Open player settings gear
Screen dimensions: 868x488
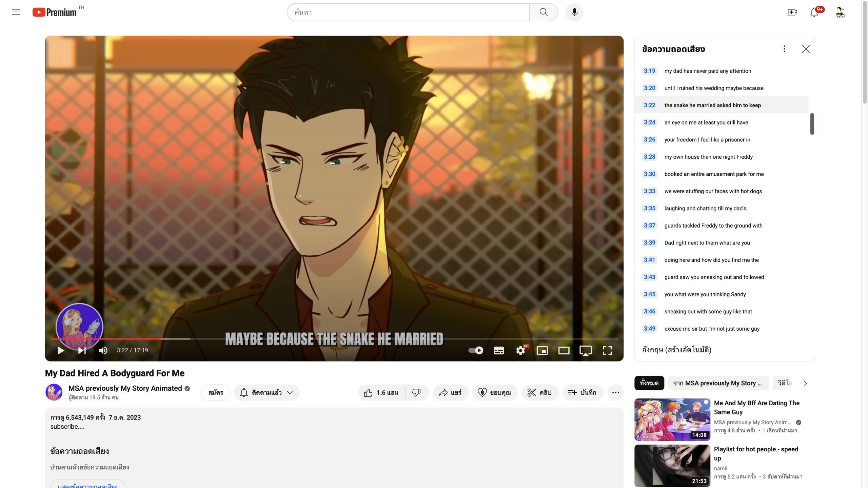point(520,350)
